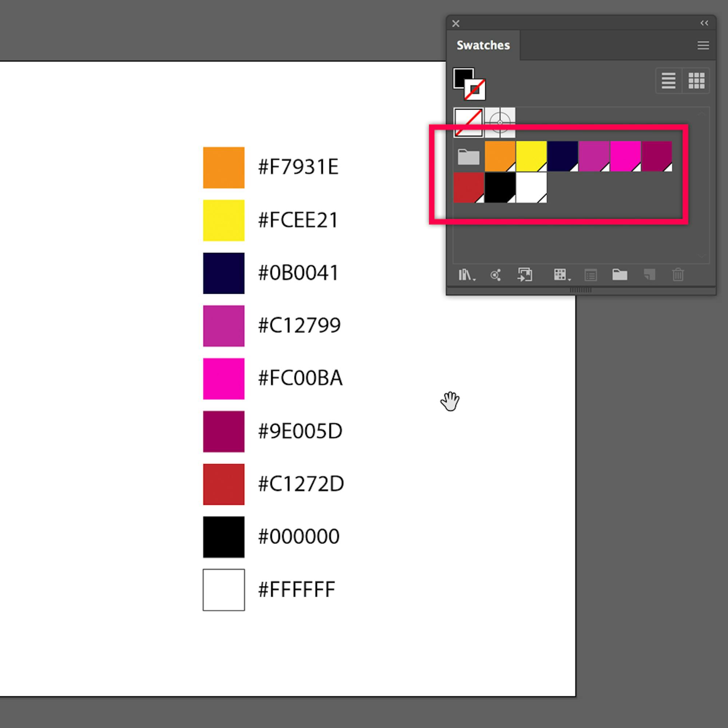Select the Registration swatch
The width and height of the screenshot is (728, 728).
pyautogui.click(x=500, y=122)
